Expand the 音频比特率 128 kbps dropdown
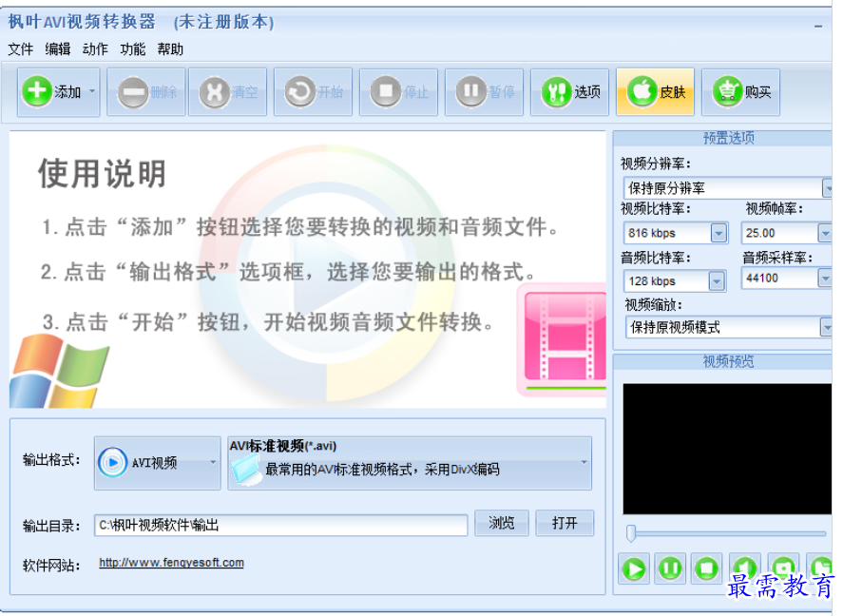 pyautogui.click(x=716, y=281)
